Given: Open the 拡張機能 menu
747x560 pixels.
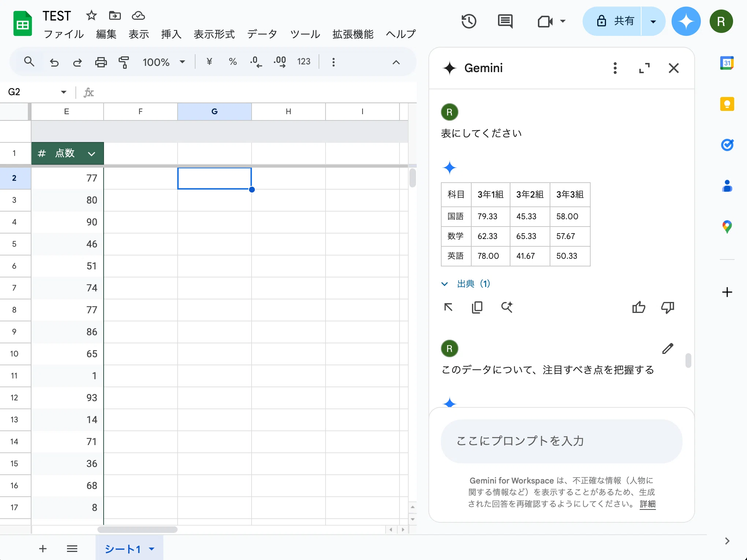Looking at the screenshot, I should click(x=353, y=34).
